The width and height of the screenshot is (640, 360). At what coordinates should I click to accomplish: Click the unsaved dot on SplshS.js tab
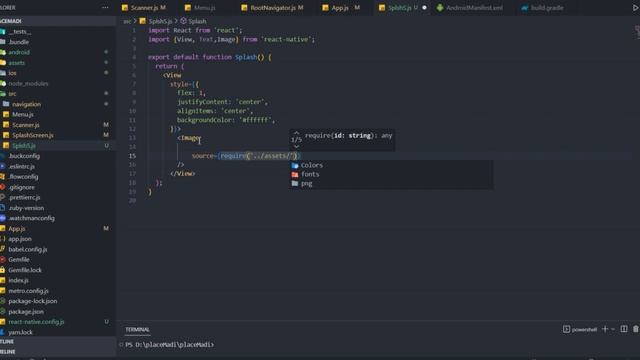click(x=424, y=7)
